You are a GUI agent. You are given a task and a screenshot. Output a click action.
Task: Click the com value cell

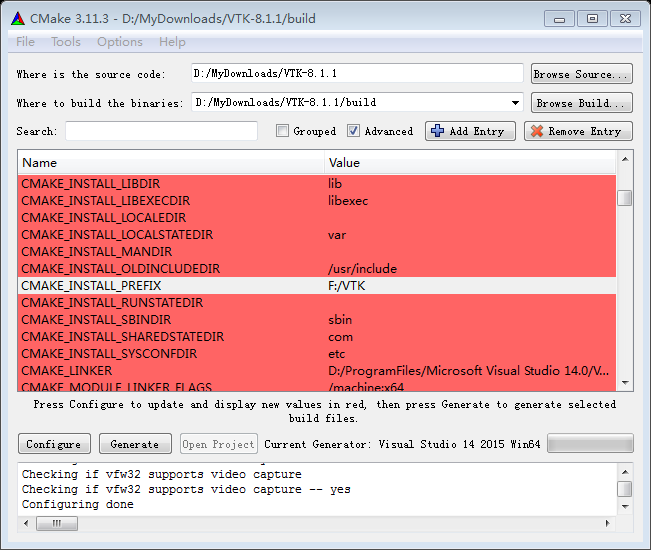pos(470,337)
